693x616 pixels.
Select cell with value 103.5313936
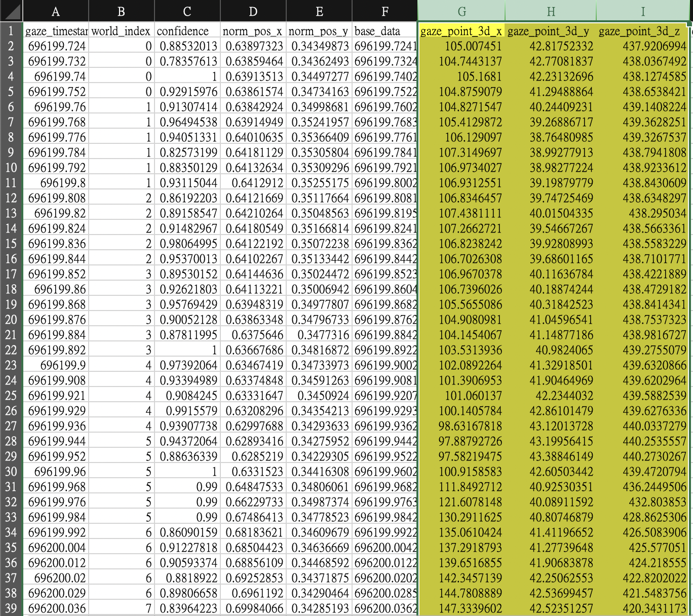click(461, 350)
